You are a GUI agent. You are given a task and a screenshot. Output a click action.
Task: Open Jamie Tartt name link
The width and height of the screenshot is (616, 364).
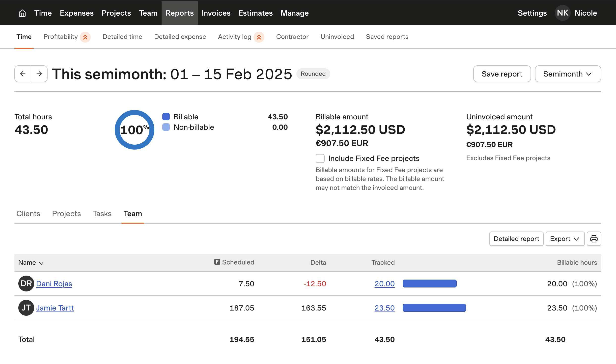55,308
